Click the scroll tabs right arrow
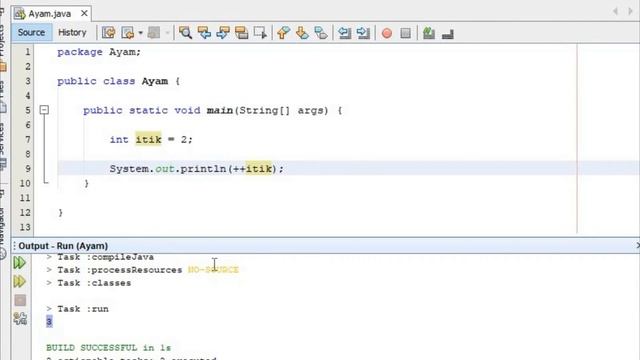 pos(630,11)
